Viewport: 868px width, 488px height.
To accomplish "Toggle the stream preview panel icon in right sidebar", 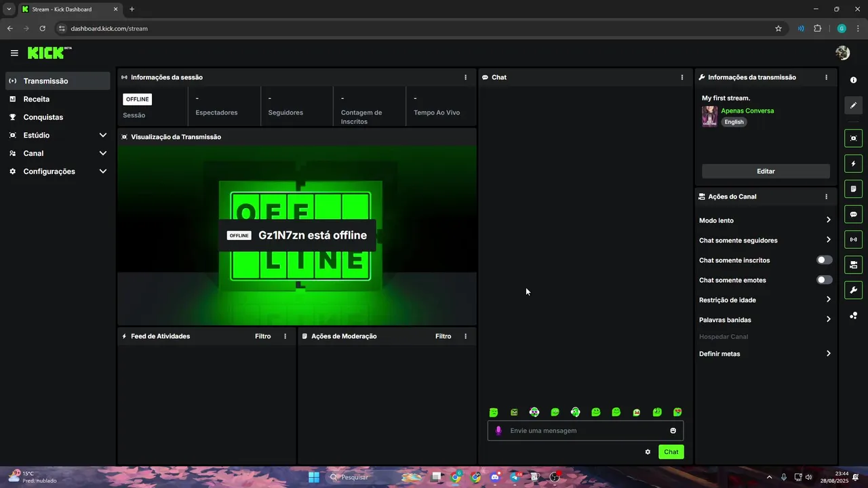I will pyautogui.click(x=853, y=138).
